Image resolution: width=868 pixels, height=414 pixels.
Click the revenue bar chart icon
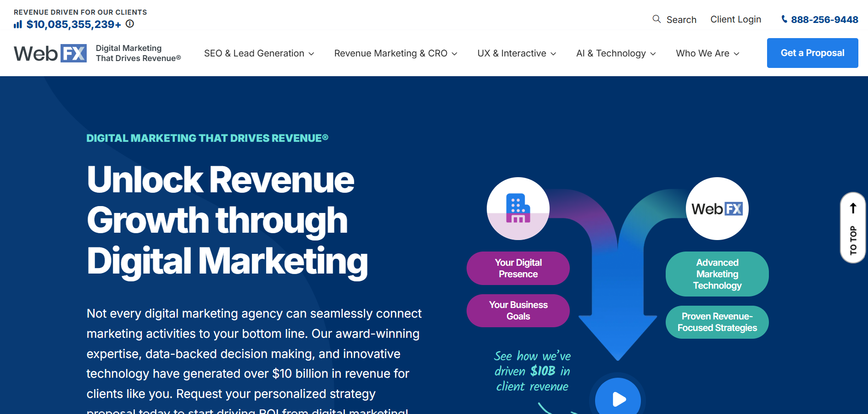point(18,24)
